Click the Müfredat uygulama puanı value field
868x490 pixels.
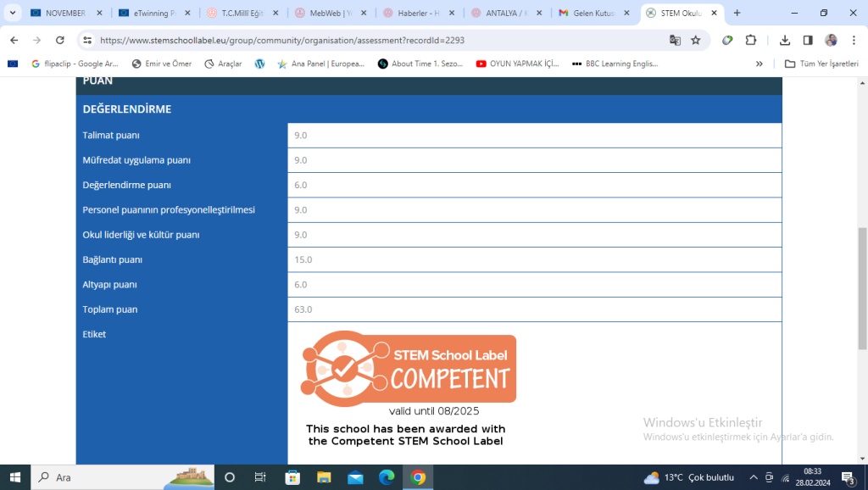click(534, 160)
